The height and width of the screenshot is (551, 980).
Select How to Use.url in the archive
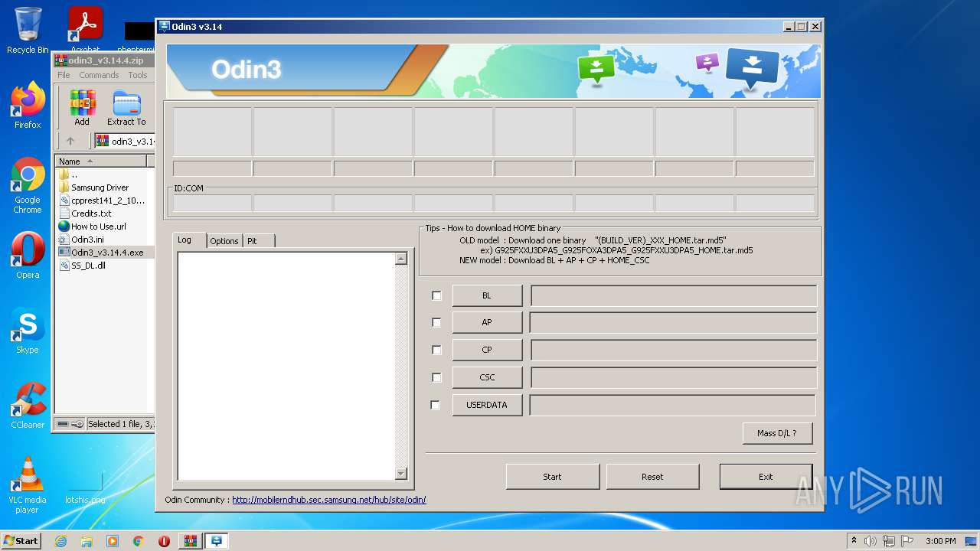[x=93, y=227]
